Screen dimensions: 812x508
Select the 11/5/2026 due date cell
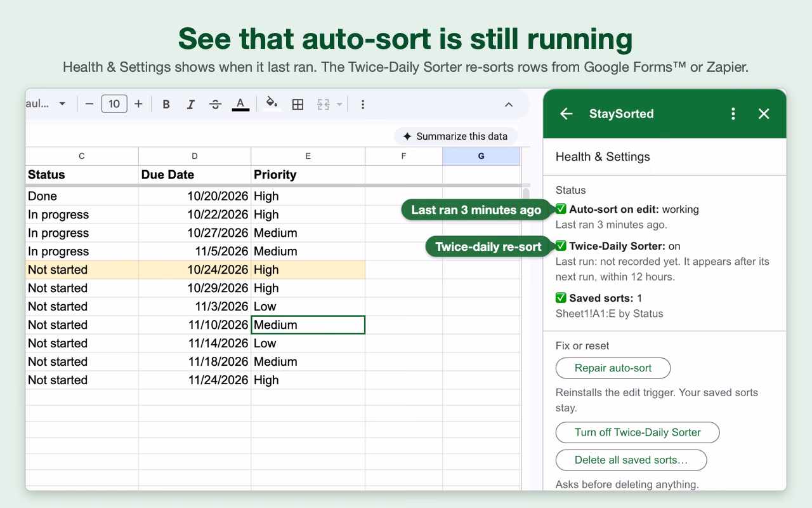coord(195,251)
